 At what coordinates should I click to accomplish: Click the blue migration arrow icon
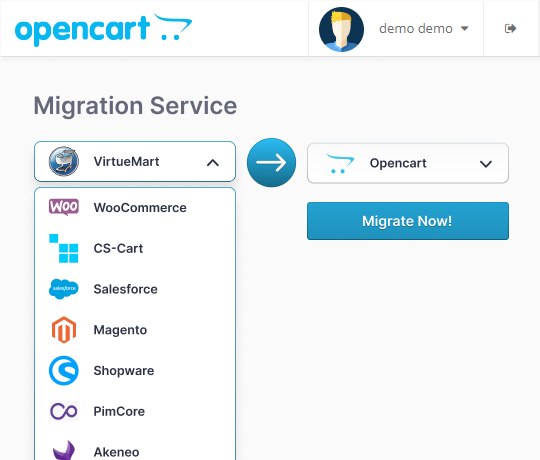tap(271, 163)
